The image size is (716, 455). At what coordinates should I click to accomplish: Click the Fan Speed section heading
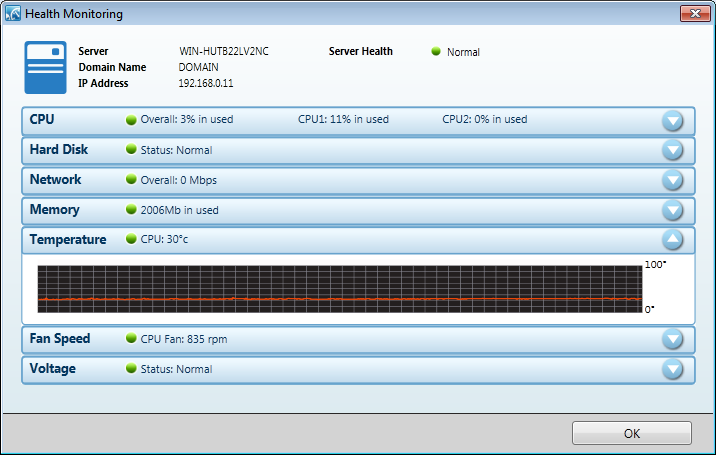(x=59, y=339)
